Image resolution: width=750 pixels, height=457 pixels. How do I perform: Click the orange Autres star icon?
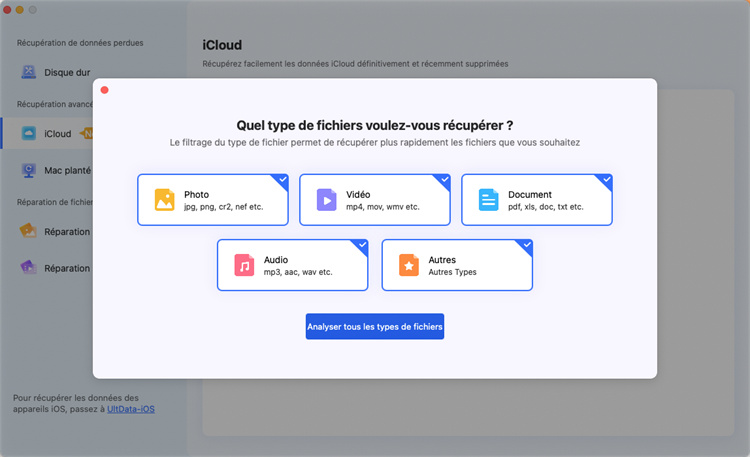[409, 265]
